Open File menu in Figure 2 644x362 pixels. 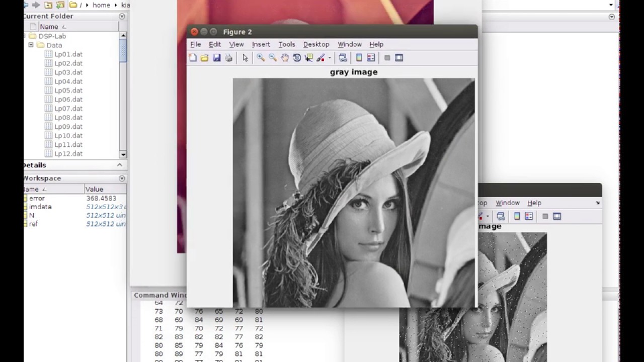195,44
